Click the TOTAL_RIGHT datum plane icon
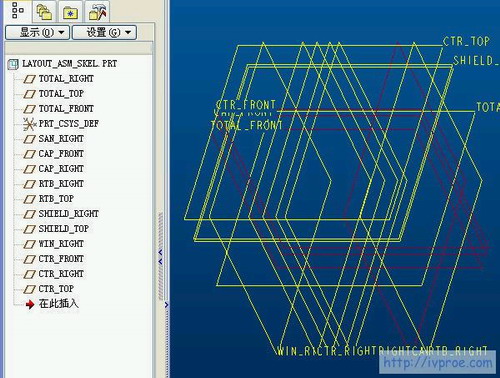Screen dimensions: 500x378 click(30, 79)
